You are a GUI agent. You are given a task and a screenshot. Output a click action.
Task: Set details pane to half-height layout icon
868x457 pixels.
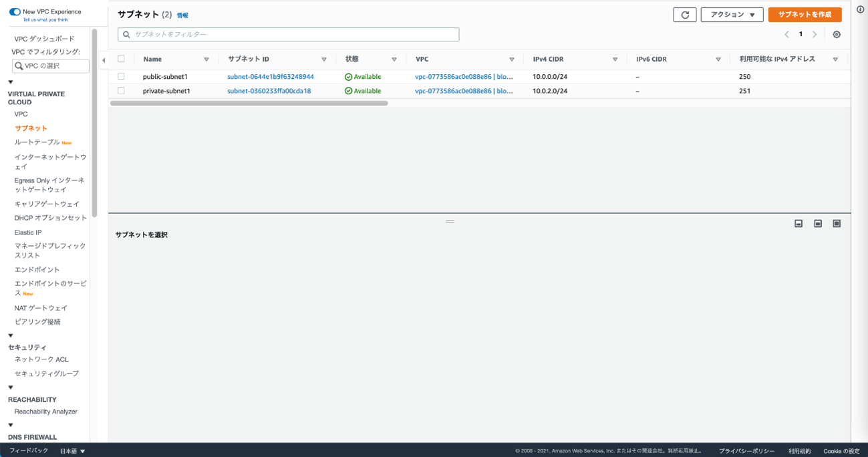[817, 224]
